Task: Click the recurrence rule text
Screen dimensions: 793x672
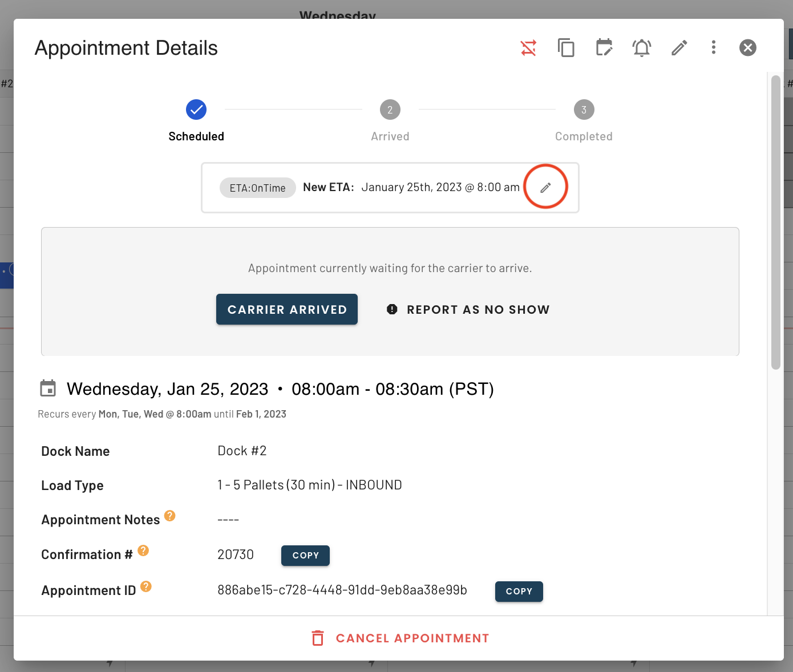Action: (x=162, y=414)
